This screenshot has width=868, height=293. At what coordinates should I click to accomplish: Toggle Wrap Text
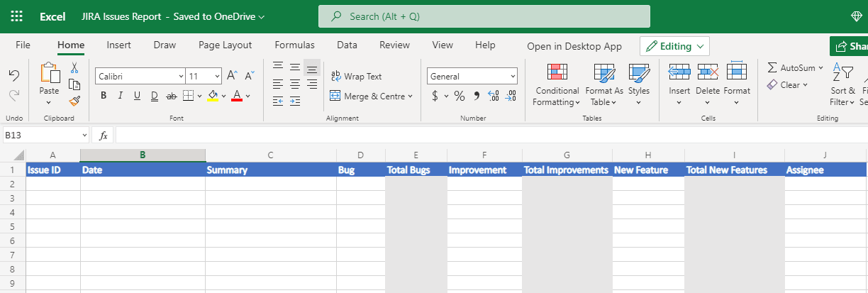(356, 77)
